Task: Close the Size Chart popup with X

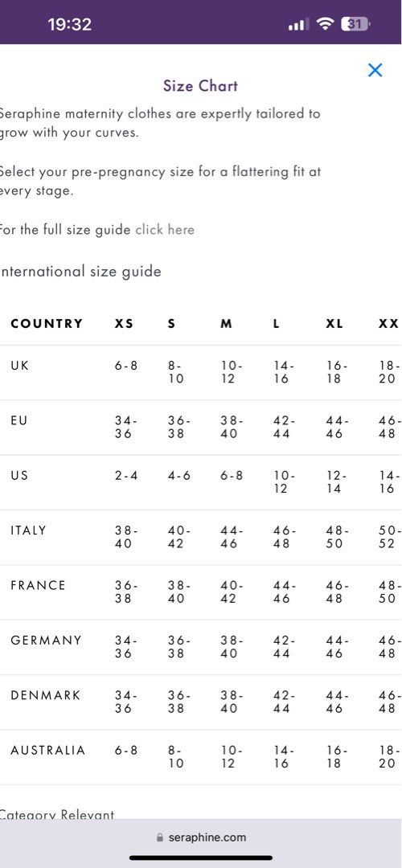Action: (375, 70)
